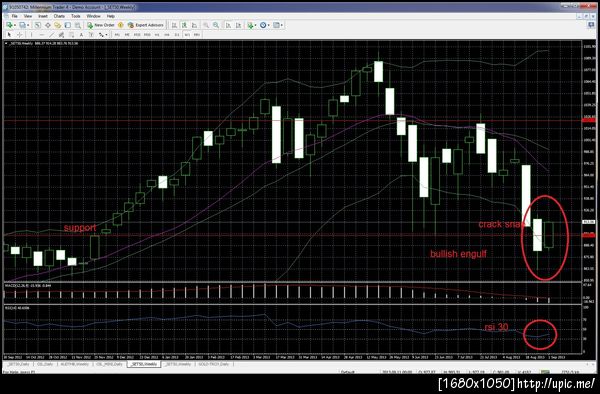Expand the periods dropdown arrow
Image resolution: width=600 pixels, height=394 pixels.
point(269,25)
